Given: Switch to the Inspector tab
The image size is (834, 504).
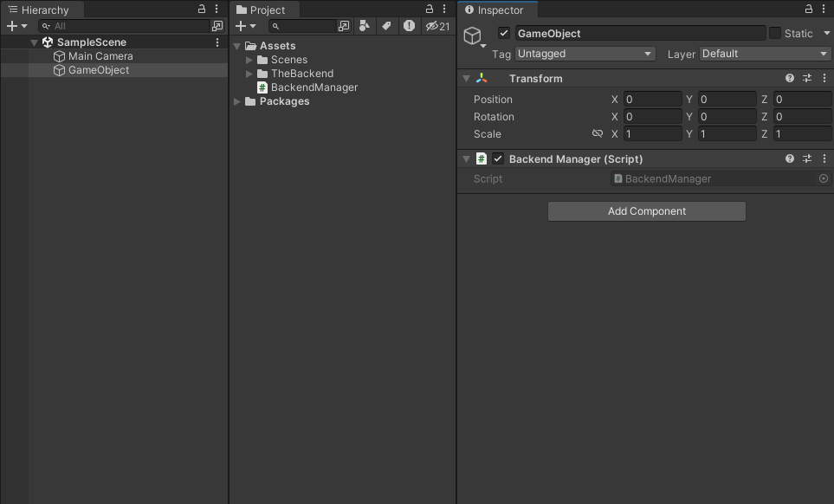Looking at the screenshot, I should tap(498, 10).
